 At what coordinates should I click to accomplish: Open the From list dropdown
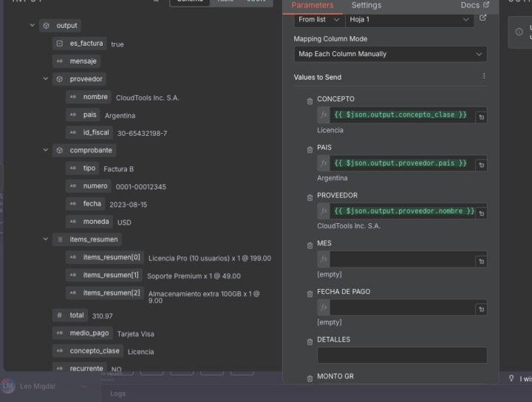pyautogui.click(x=319, y=20)
